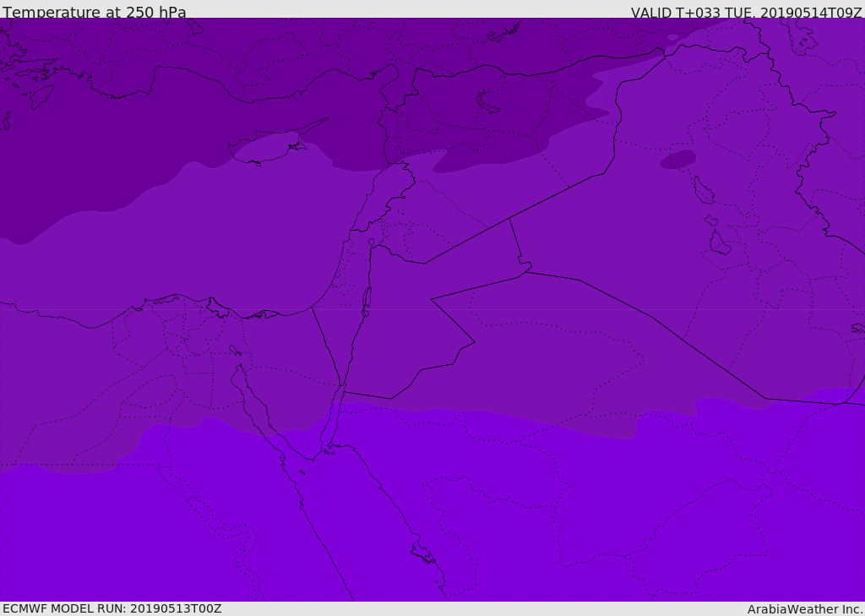Select Lake Assad in northern Syria
865x616 pixels.
point(487,103)
